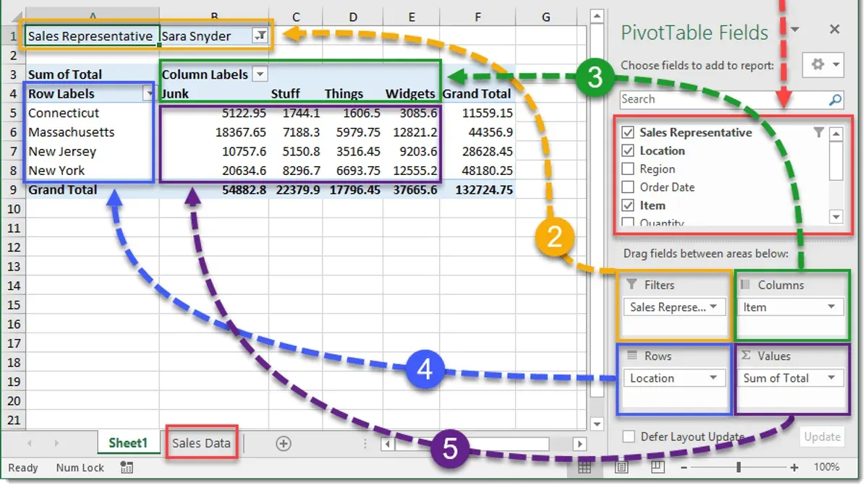
Task: Open the Sara Snyder filter dropdown button
Action: 260,35
